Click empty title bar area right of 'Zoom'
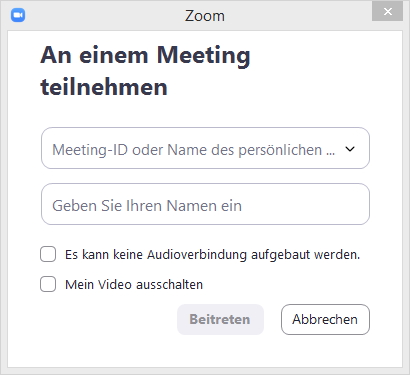 coord(297,15)
